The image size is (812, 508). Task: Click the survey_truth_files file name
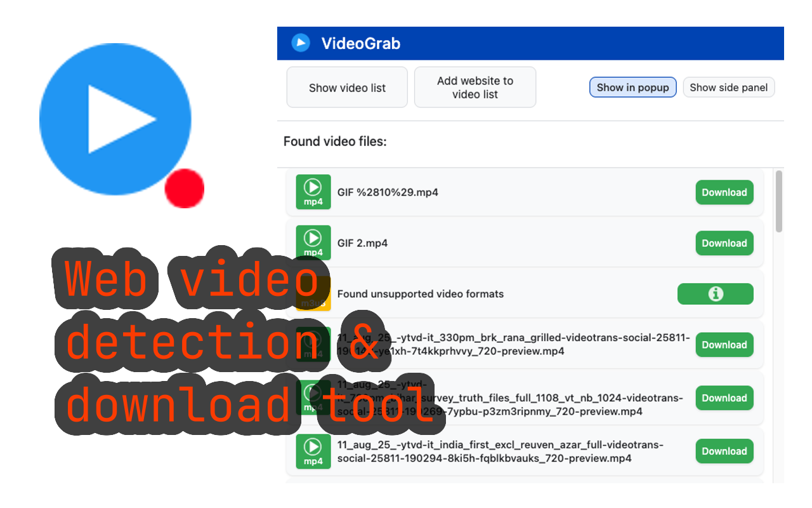[511, 398]
